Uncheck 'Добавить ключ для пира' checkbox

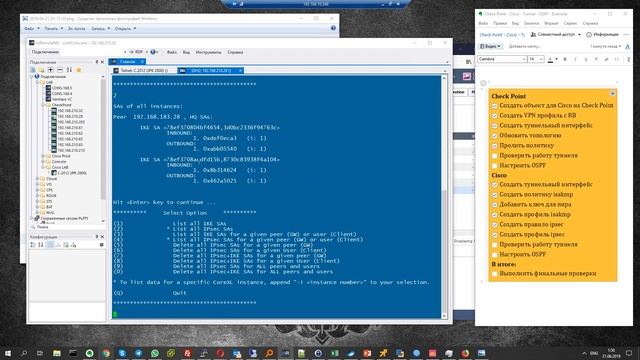click(495, 204)
